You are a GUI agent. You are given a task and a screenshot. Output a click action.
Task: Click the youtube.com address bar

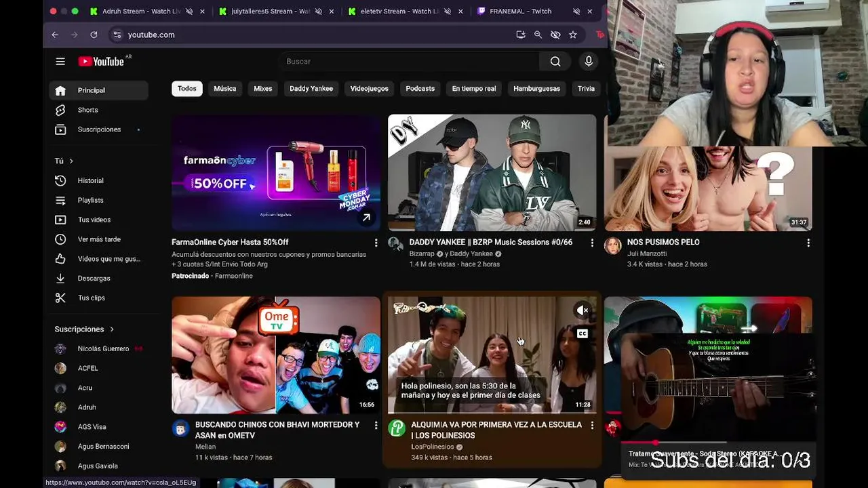[x=312, y=35]
